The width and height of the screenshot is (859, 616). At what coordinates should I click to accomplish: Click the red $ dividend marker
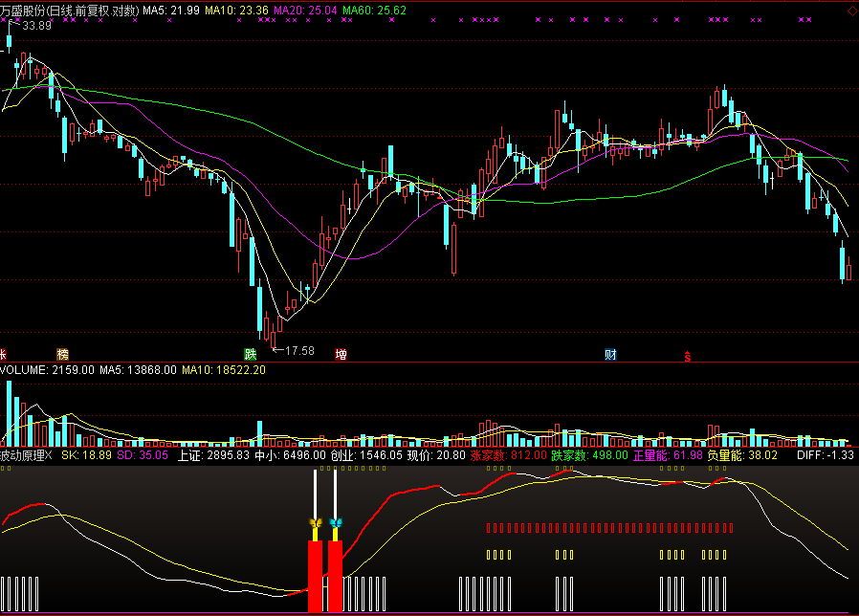point(688,357)
